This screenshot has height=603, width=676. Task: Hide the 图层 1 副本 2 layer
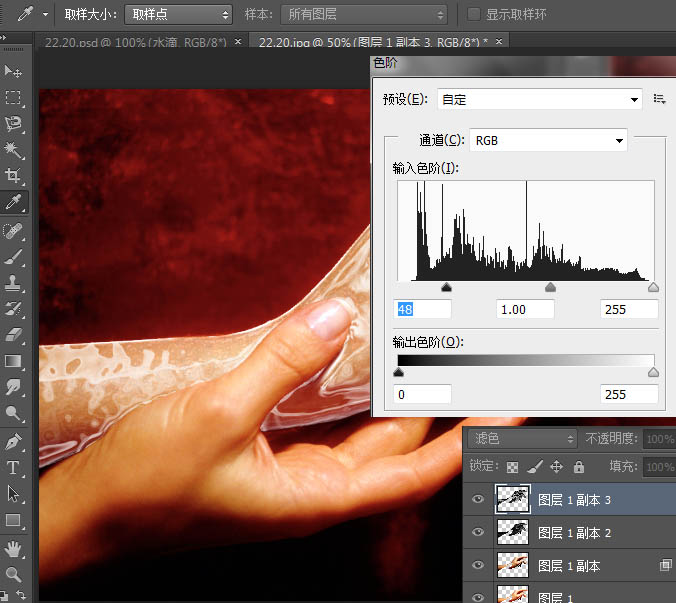(478, 532)
